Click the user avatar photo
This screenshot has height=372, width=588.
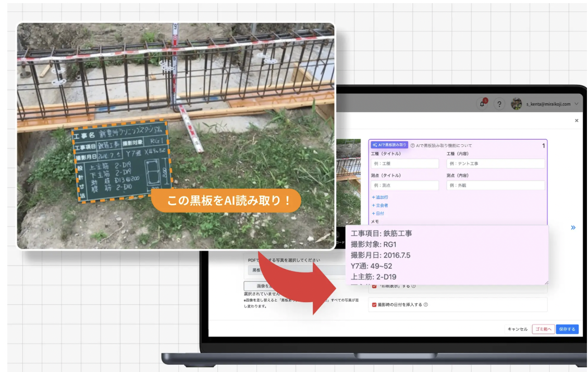pos(516,104)
